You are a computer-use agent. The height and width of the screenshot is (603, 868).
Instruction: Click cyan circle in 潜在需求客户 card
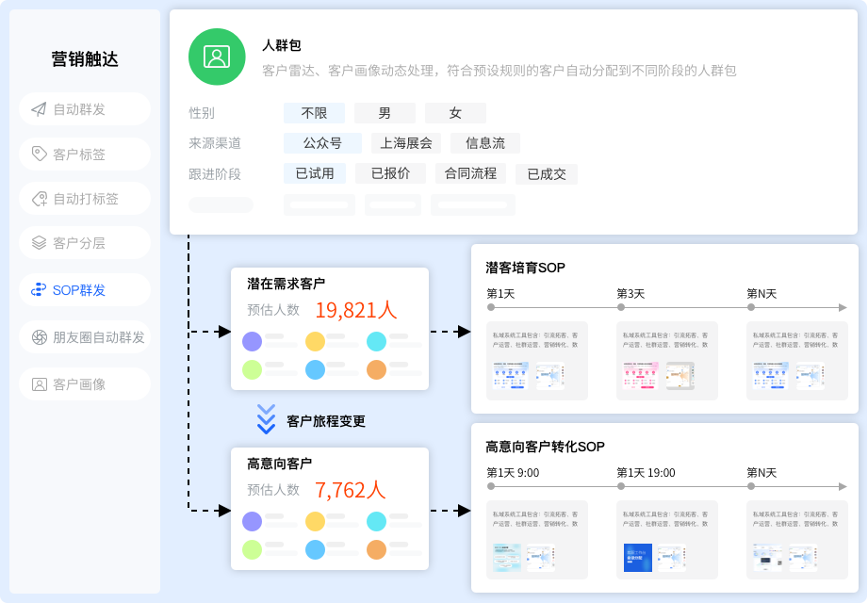coord(376,341)
